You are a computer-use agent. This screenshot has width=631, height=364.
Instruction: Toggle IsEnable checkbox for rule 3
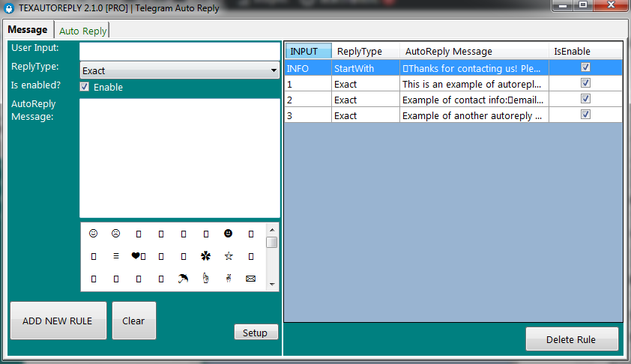(x=585, y=115)
